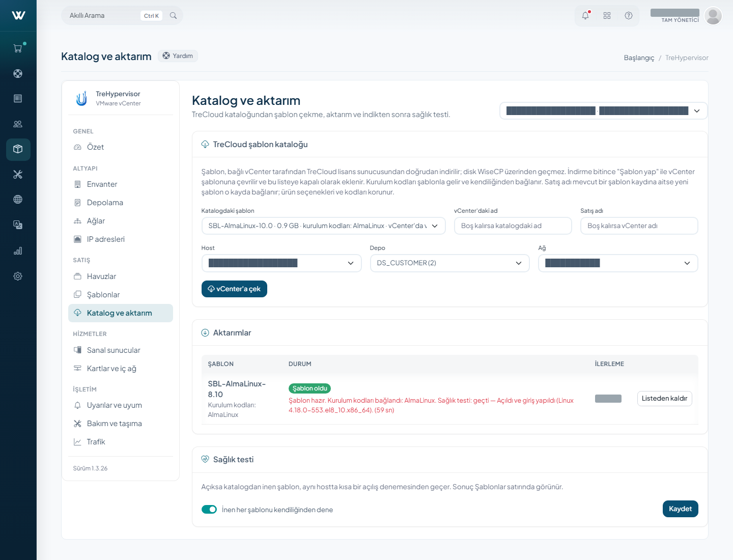Expand the Katalogdaki şablon dropdown
Screen dimensions: 733x560
(x=324, y=226)
